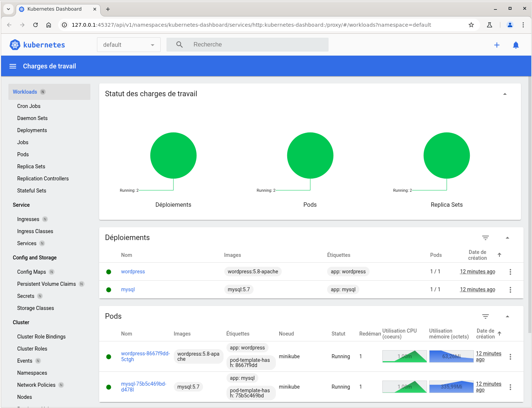This screenshot has height=408, width=532.
Task: Open browser tab search dropdown
Action: point(8,9)
